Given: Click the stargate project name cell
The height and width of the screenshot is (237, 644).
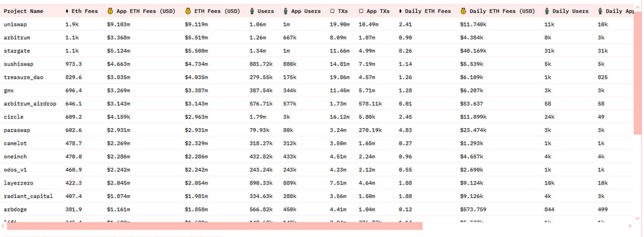Looking at the screenshot, I should click(x=17, y=50).
